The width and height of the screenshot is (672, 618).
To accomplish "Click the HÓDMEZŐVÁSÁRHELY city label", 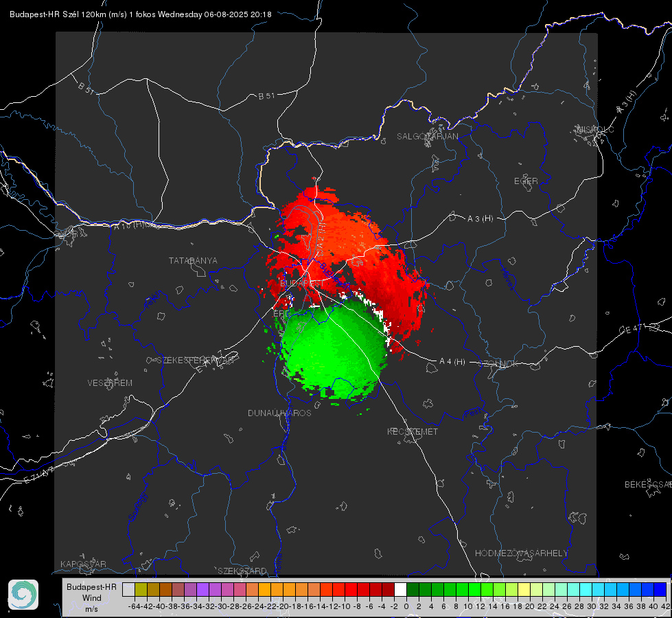I will click(521, 553).
